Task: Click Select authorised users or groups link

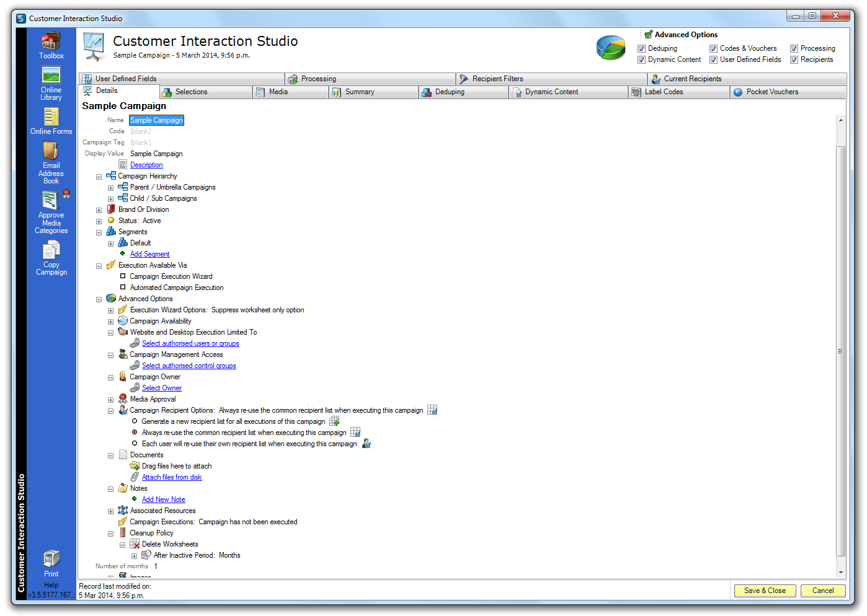Action: point(190,343)
